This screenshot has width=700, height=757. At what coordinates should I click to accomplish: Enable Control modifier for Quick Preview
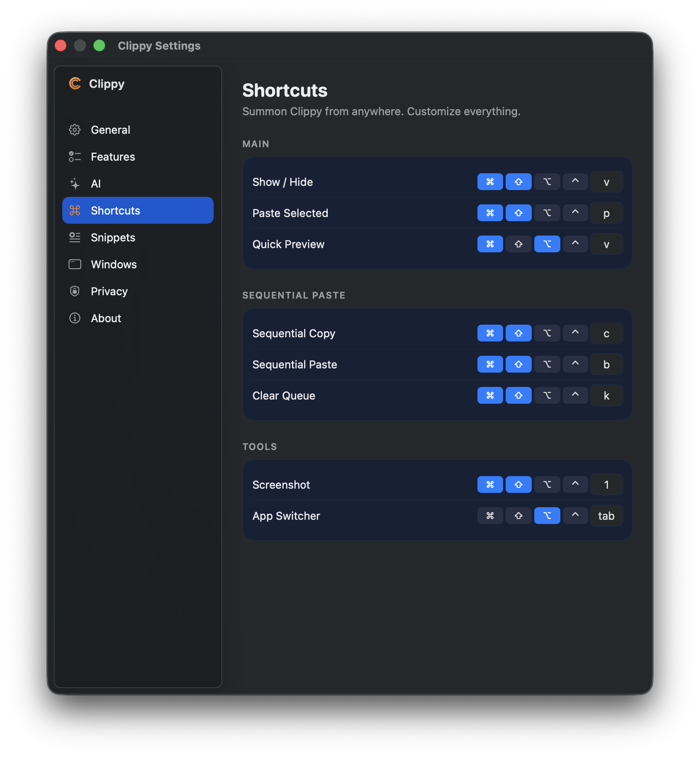click(x=575, y=244)
